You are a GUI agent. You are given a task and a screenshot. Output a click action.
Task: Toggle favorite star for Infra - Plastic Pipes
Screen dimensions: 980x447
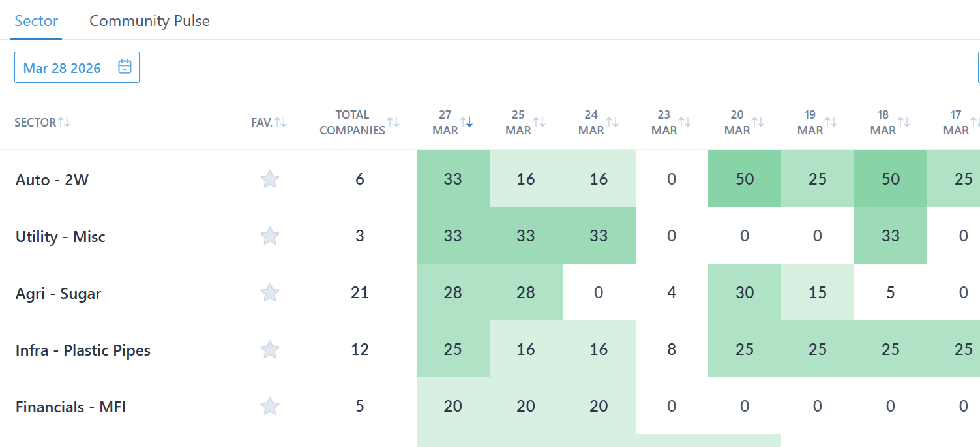pos(270,350)
